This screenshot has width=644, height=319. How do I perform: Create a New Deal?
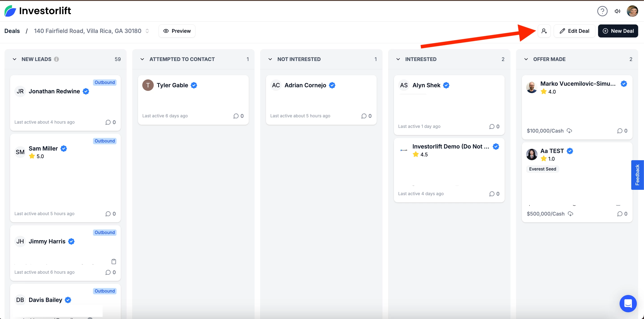click(x=618, y=31)
